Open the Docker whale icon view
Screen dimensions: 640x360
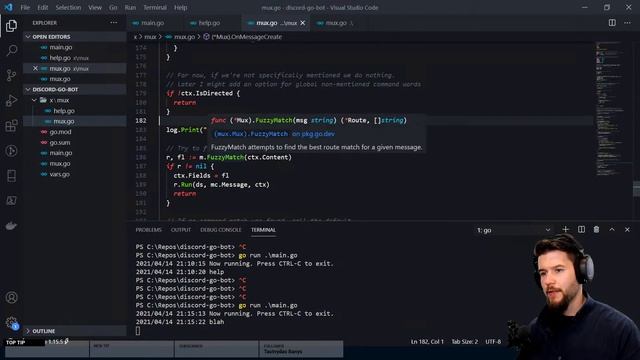[11, 226]
